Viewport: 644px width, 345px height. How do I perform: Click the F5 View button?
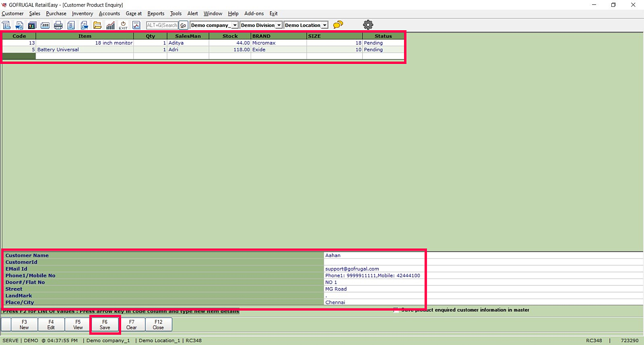point(78,324)
